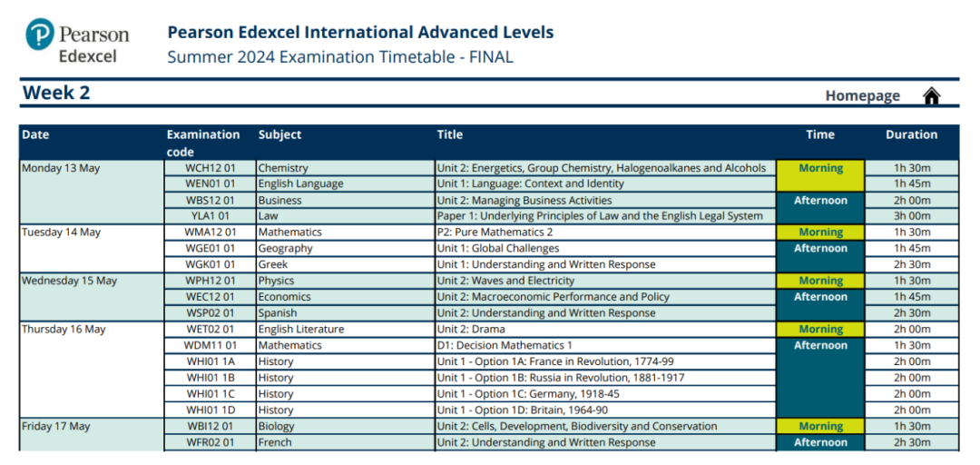Click the 3h 00m duration for Law
The height and width of the screenshot is (465, 980).
912,216
